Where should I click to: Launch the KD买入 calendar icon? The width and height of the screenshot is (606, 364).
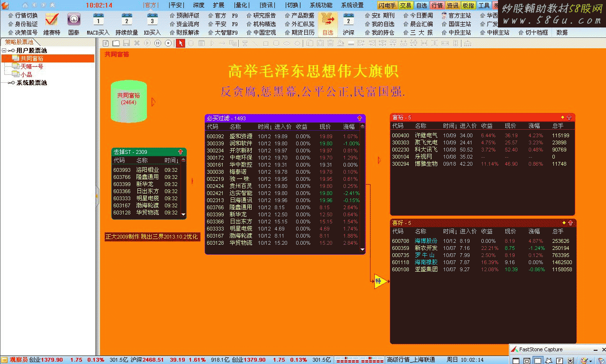tap(152, 19)
